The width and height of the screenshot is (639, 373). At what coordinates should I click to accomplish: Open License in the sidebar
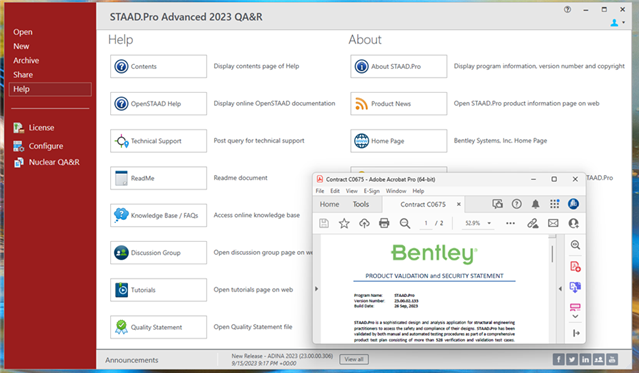coord(34,128)
